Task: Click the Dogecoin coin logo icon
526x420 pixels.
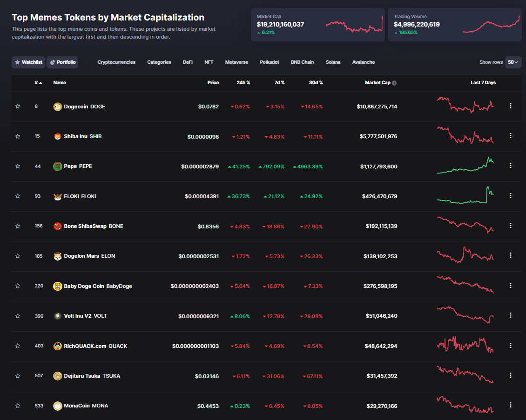Action: [58, 107]
